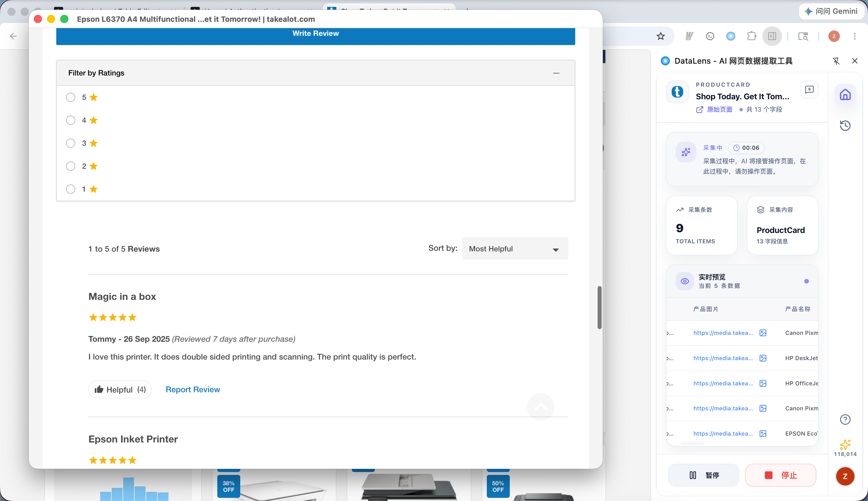Click the eye icon in live preview
Image resolution: width=868 pixels, height=501 pixels.
(x=685, y=281)
